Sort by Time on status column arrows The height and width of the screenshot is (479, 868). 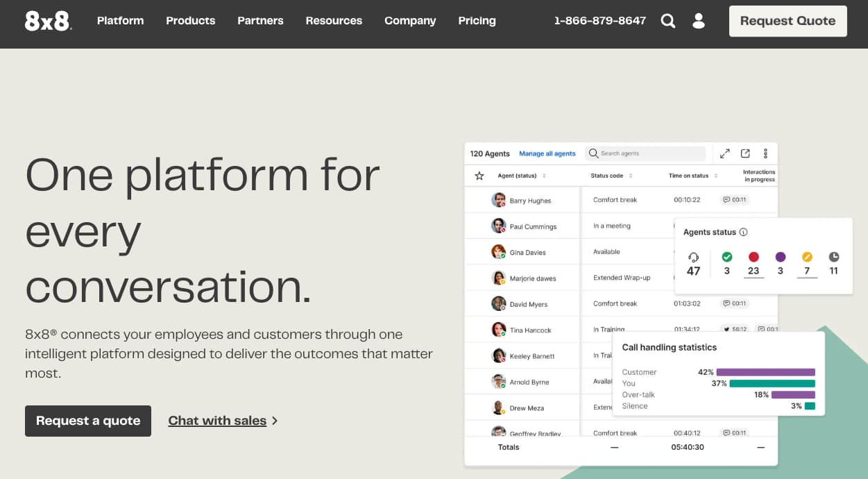[716, 176]
